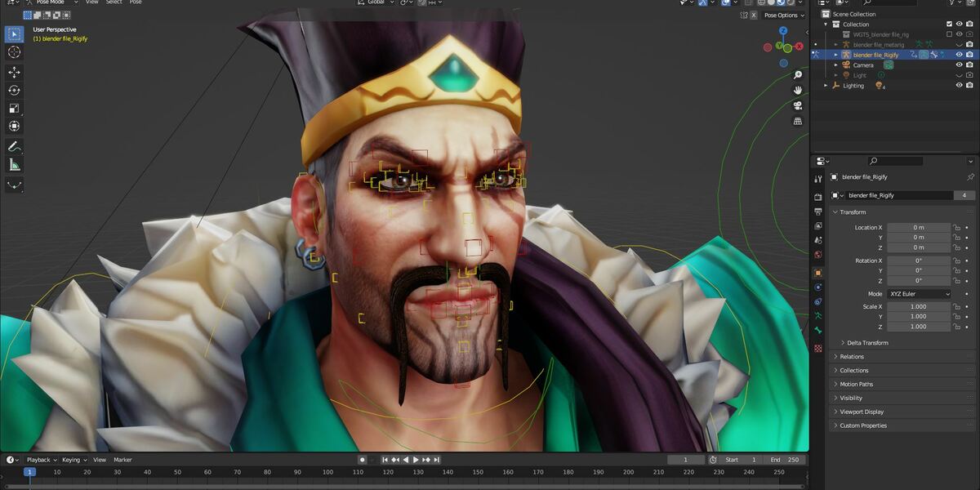
Task: Open the View Layer properties tab
Action: pyautogui.click(x=817, y=225)
